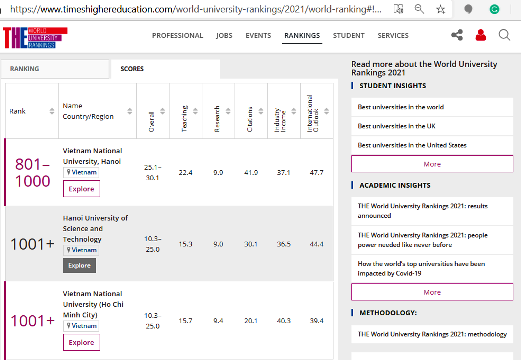
Task: Sort table by Rank column arrows
Action: click(x=52, y=111)
